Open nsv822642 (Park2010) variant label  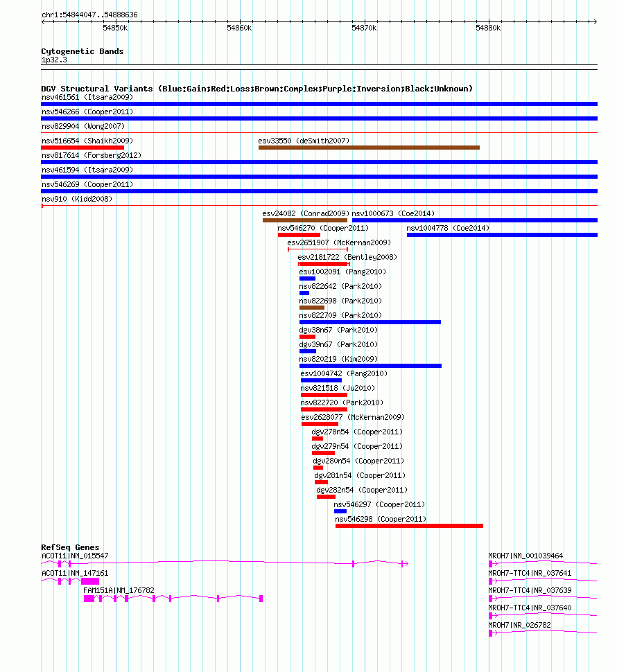340,287
